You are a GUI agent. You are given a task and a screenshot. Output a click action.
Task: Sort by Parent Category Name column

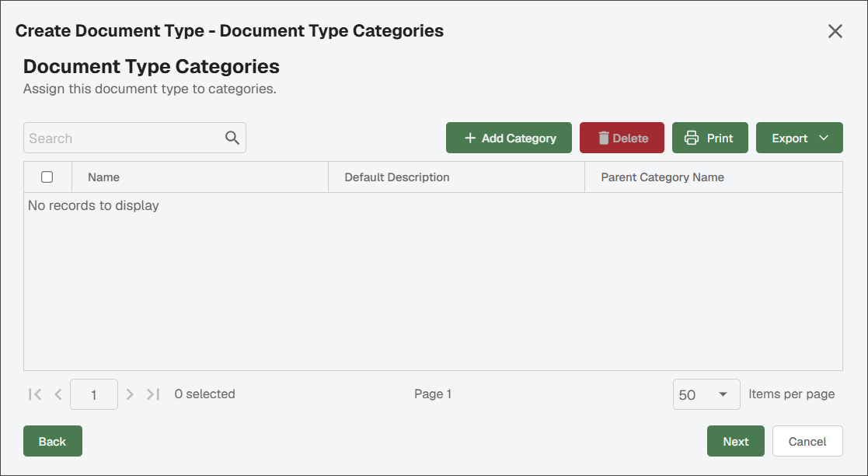(x=713, y=177)
